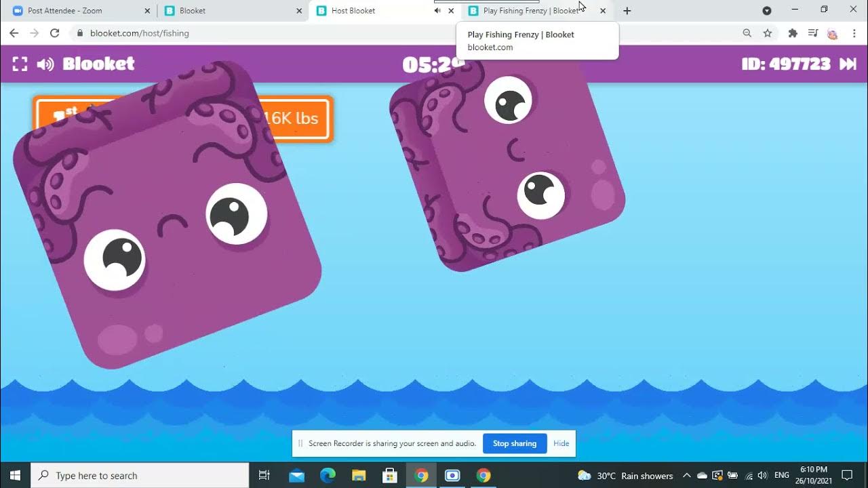
Task: Open second Chrome icon on taskbar
Action: pyautogui.click(x=484, y=475)
